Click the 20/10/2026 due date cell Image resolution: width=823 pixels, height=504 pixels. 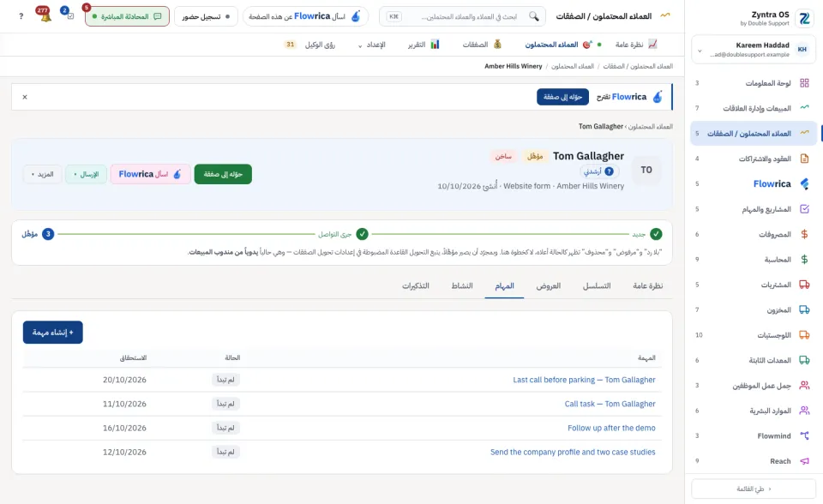(x=124, y=380)
